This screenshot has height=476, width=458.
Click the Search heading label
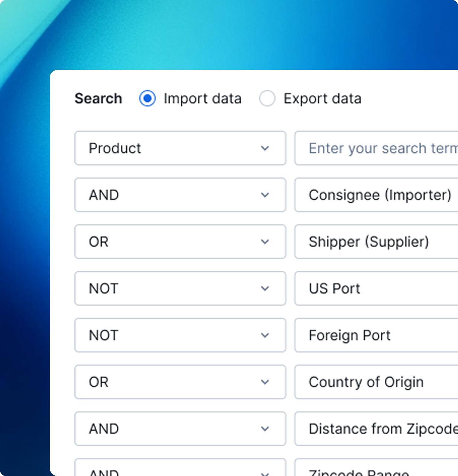coord(99,99)
